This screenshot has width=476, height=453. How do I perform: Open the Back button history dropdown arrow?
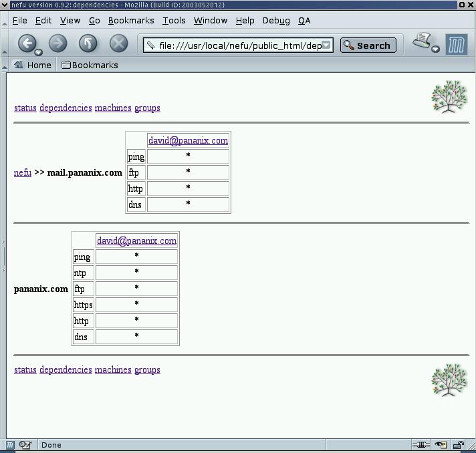tap(38, 53)
